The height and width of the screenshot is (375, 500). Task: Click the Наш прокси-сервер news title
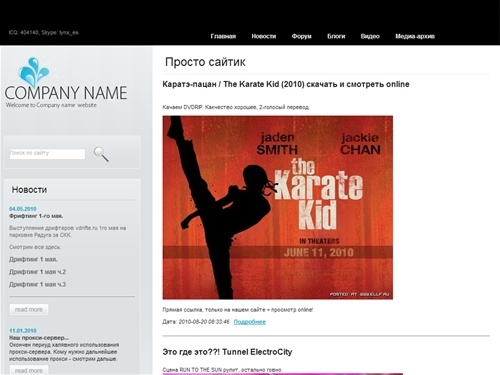click(x=39, y=338)
